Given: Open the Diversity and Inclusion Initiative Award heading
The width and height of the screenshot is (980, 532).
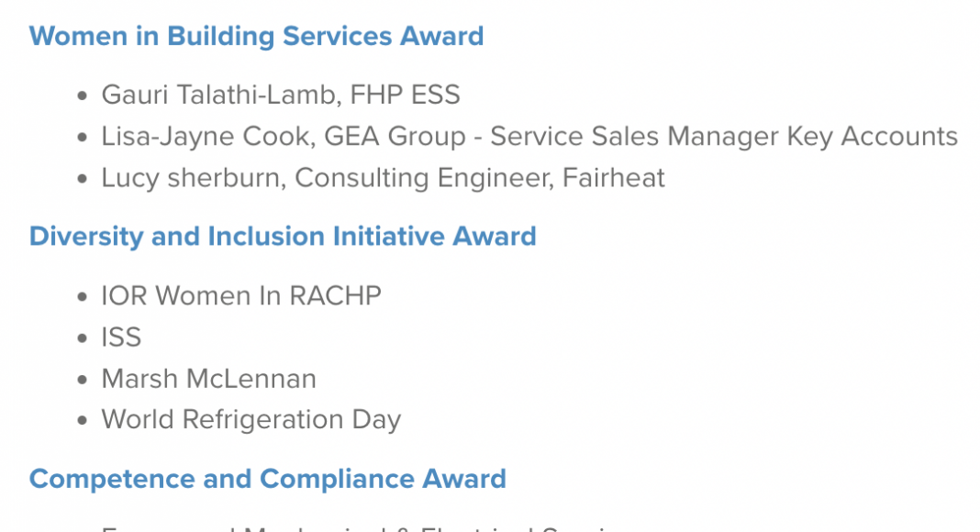Looking at the screenshot, I should point(283,237).
